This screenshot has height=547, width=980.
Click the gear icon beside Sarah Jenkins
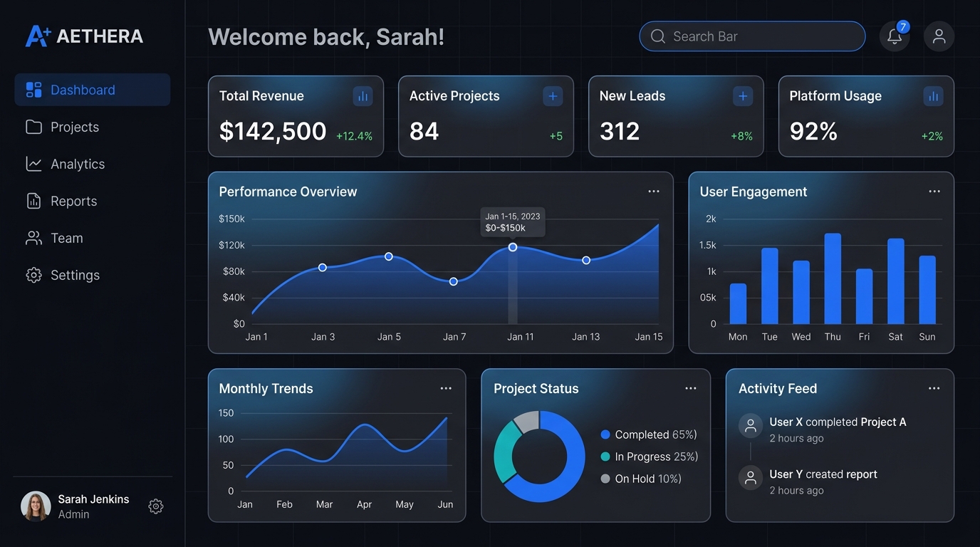pos(156,506)
